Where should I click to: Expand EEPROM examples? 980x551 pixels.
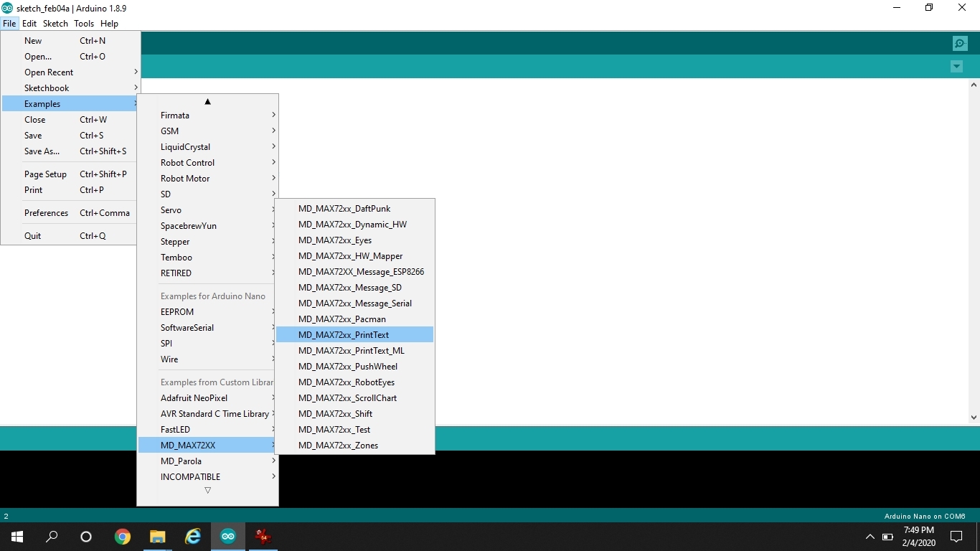[207, 312]
